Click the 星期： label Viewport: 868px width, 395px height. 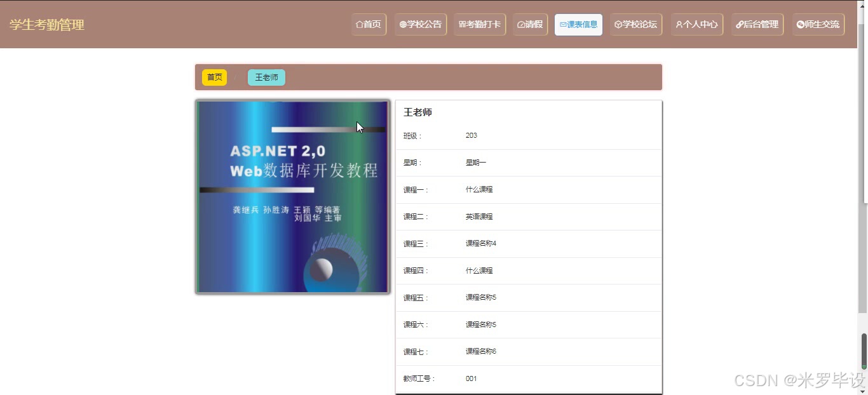pos(412,163)
